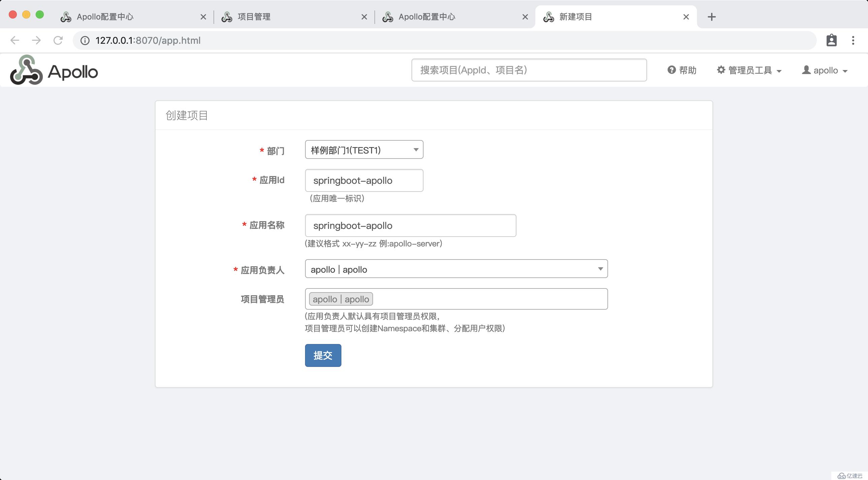Click browser back navigation icon

[x=15, y=40]
